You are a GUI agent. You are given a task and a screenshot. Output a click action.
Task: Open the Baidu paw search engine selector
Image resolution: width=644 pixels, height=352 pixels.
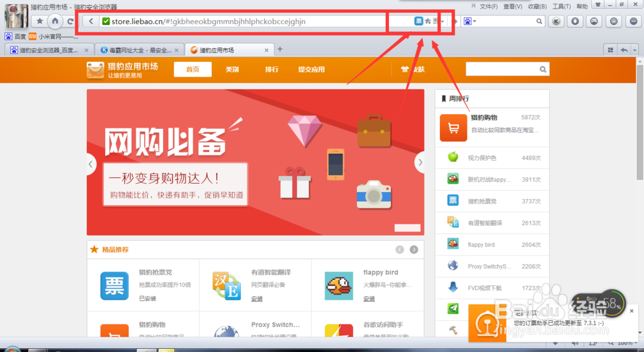(469, 21)
